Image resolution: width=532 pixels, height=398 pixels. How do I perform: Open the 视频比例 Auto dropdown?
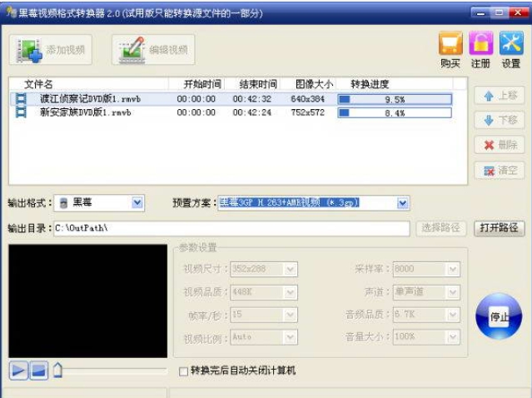point(290,337)
